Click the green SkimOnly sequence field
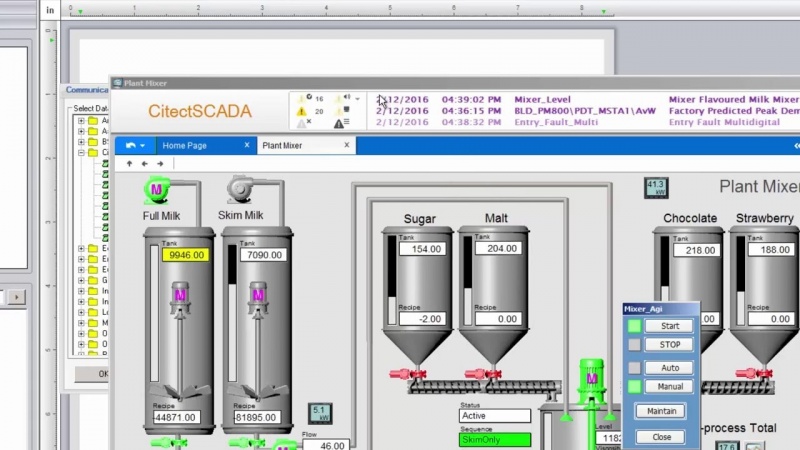800x450 pixels. 494,439
